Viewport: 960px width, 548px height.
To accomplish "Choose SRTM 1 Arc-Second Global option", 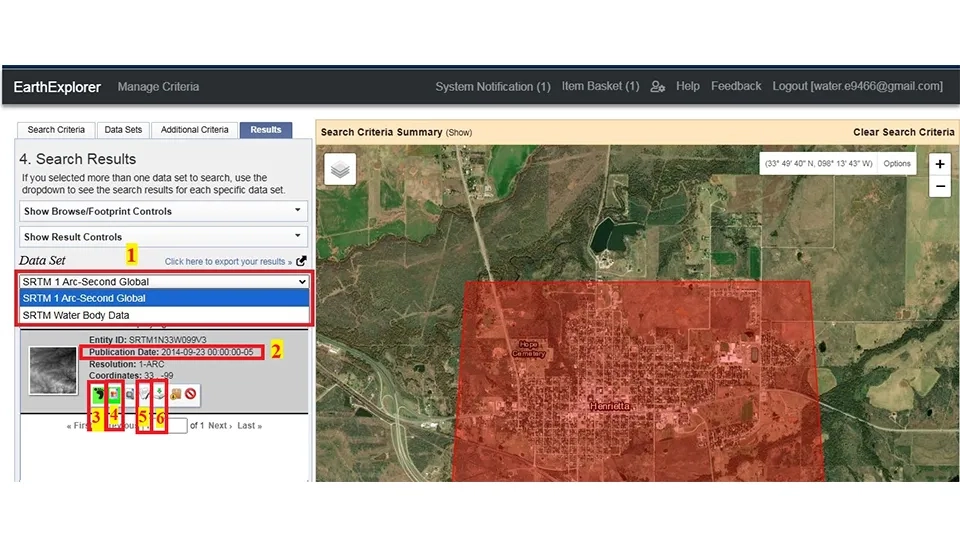I will (163, 298).
